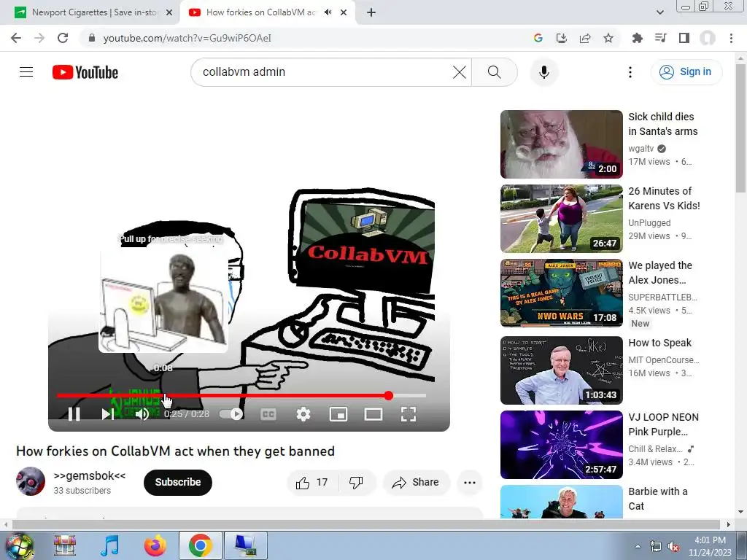747x560 pixels.
Task: Open media controls in Chrome toolbar
Action: point(660,38)
